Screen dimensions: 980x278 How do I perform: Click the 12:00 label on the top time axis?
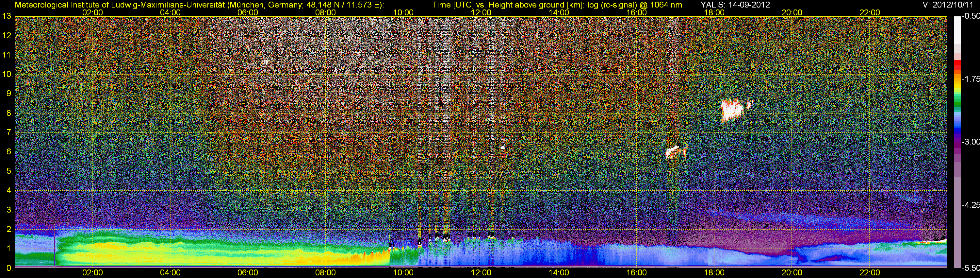(481, 12)
